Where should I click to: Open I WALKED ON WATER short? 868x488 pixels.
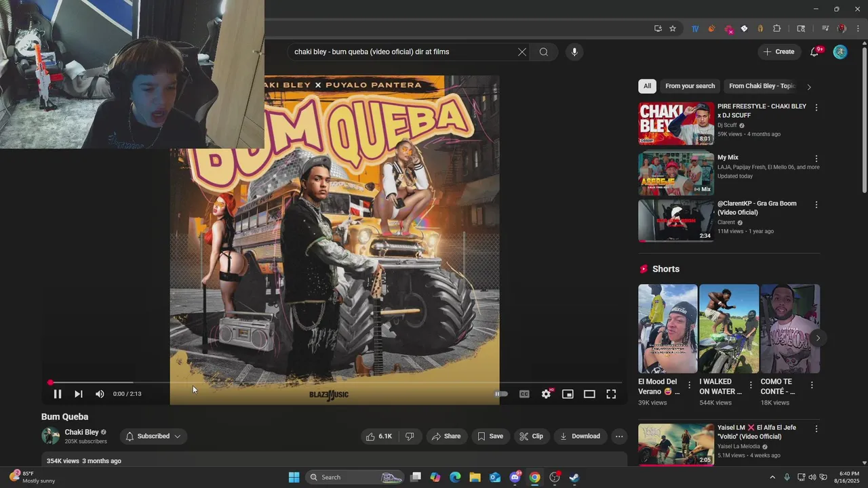pos(729,329)
